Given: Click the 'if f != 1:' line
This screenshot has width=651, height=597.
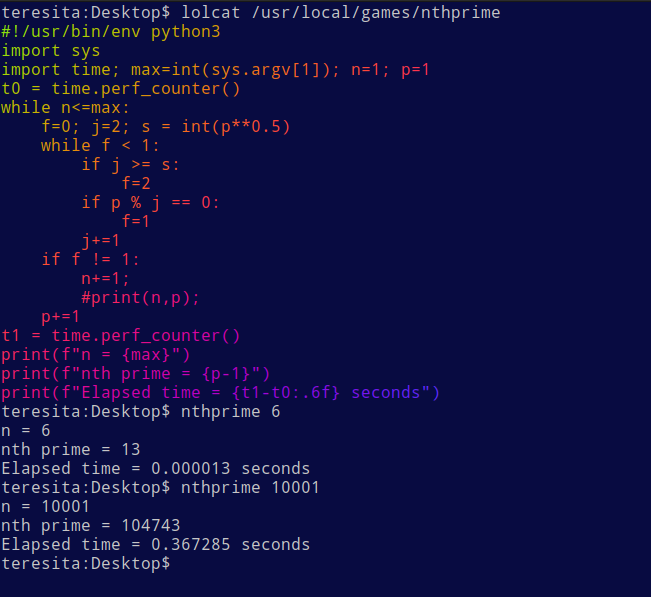Looking at the screenshot, I should pos(90,259).
